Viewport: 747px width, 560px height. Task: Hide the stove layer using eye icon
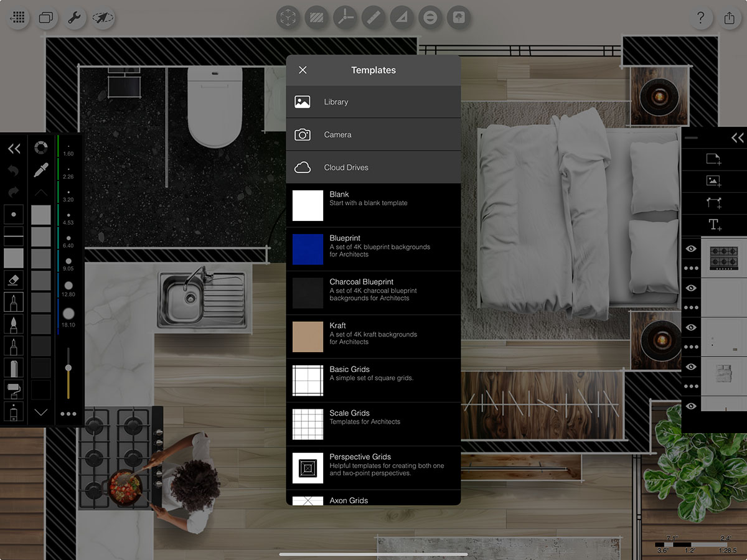tap(691, 249)
